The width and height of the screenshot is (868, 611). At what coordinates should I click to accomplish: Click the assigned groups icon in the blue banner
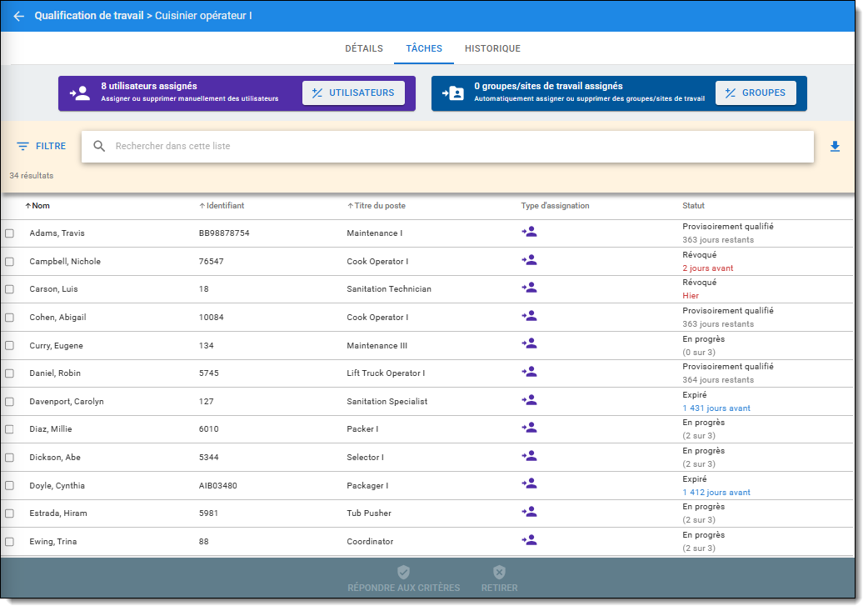click(452, 93)
